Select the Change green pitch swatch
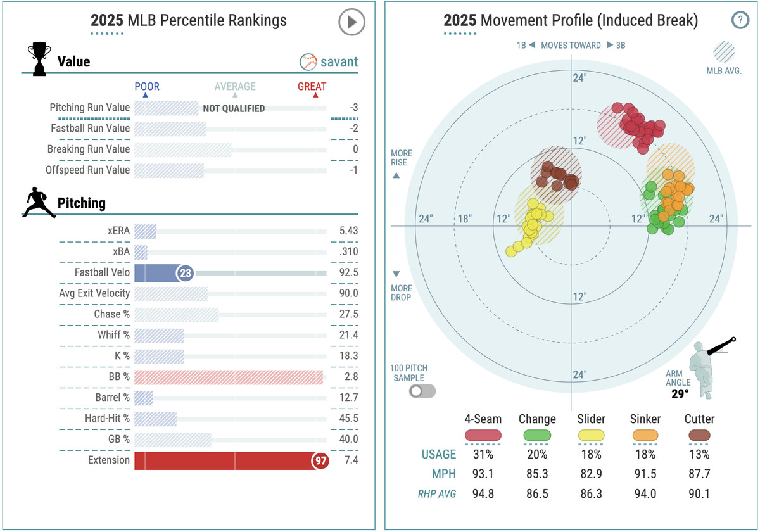Screen dimensions: 760x532 tap(537, 435)
